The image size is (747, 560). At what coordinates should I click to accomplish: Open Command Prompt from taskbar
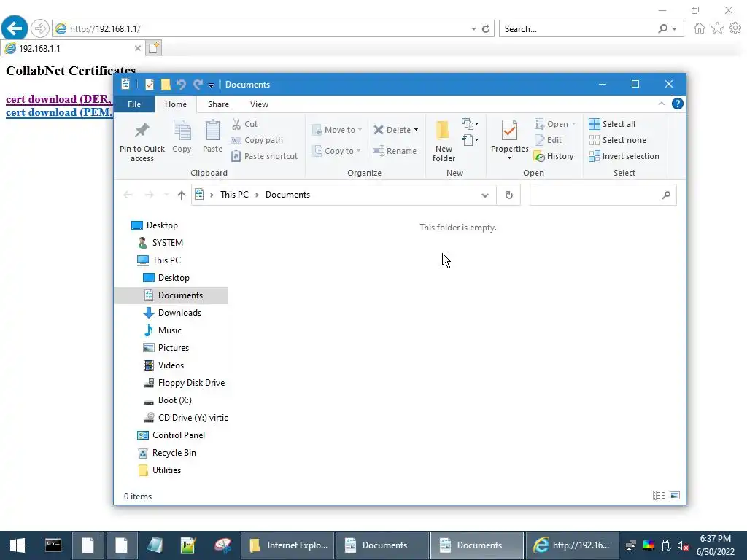tap(53, 545)
